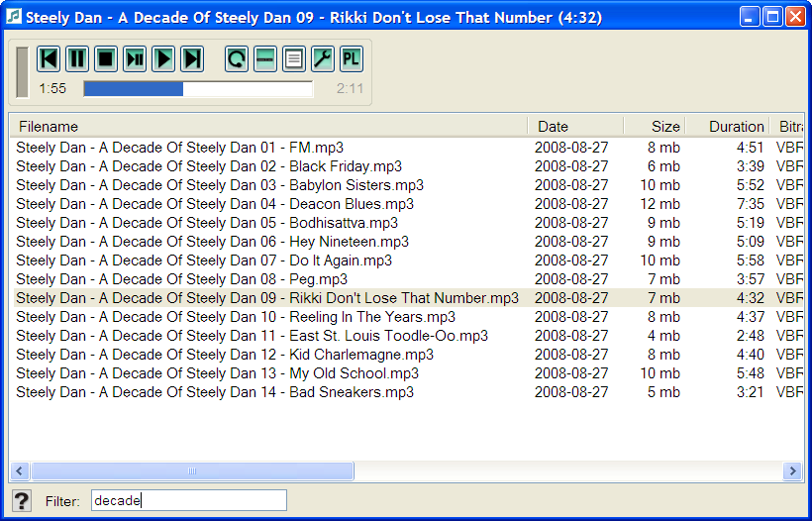Skip to the next track

click(x=192, y=59)
